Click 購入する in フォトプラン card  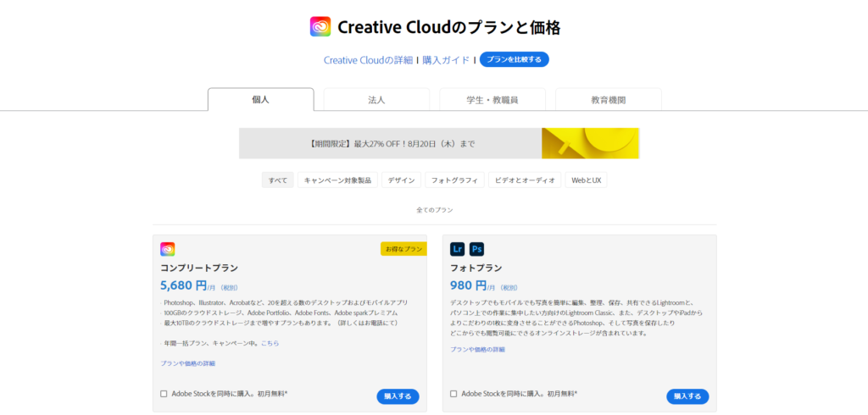[687, 396]
